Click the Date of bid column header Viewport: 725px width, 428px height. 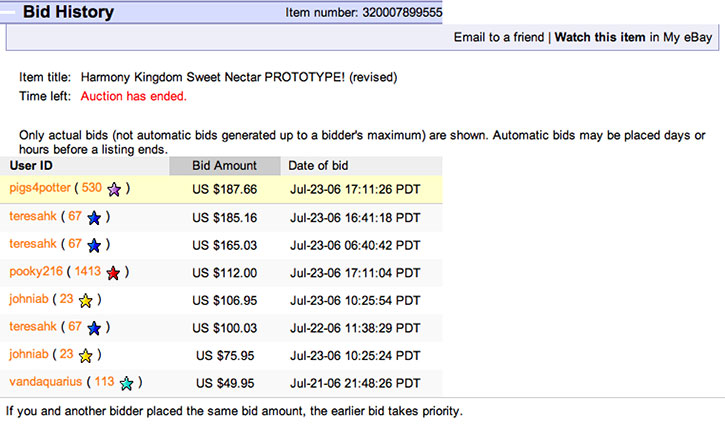[x=318, y=165]
